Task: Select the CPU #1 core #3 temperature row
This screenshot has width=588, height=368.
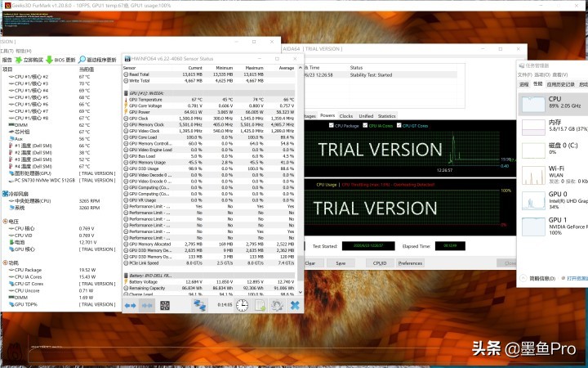Action: point(60,83)
